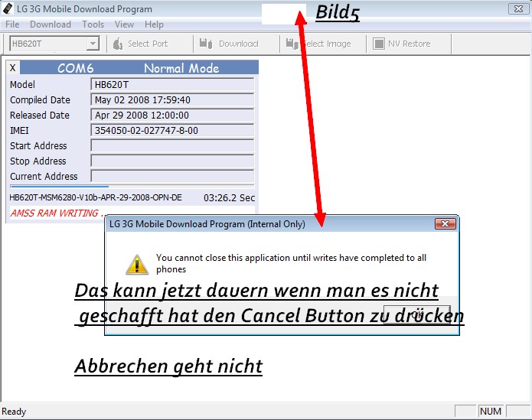Click the Download toolbar icon
This screenshot has height=420, width=532.
tap(206, 44)
